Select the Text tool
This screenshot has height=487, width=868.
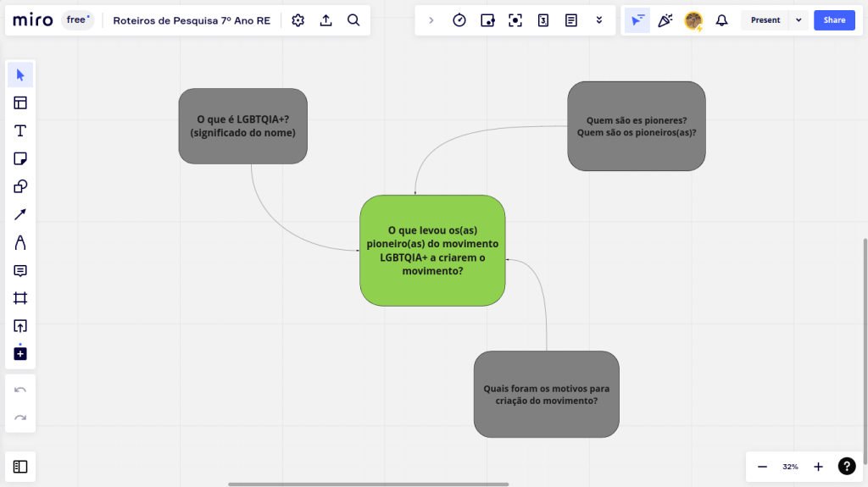tap(20, 130)
